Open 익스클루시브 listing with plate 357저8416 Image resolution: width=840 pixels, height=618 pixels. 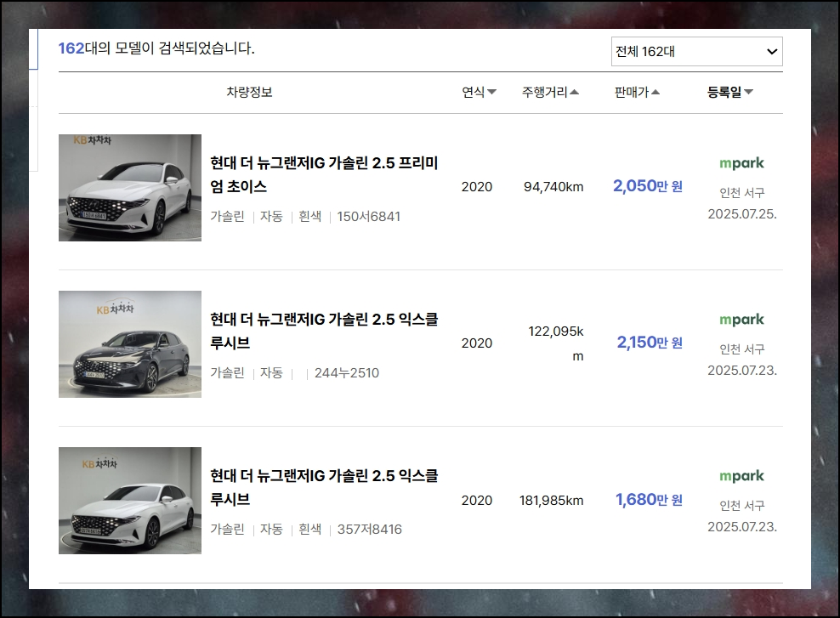pos(324,487)
